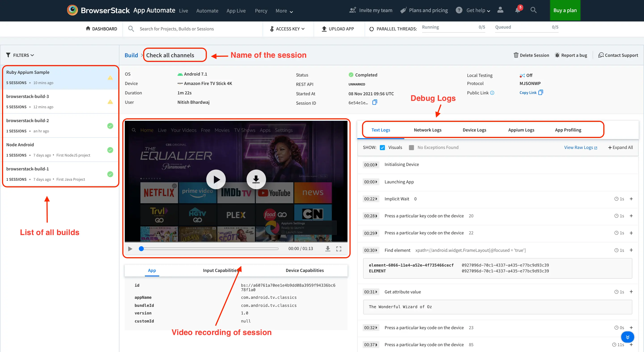
Task: Toggle the No Exceptions Found checkbox
Action: coord(411,148)
